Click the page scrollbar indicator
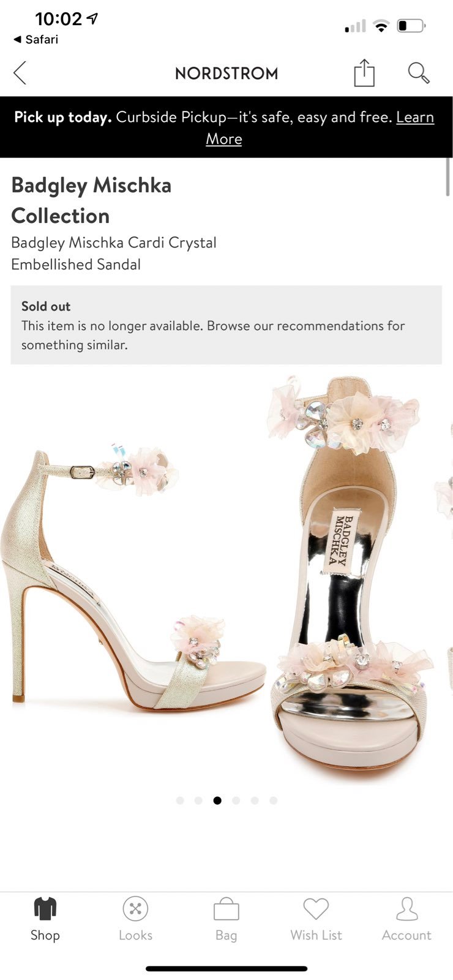This screenshot has height=980, width=453. point(448,177)
